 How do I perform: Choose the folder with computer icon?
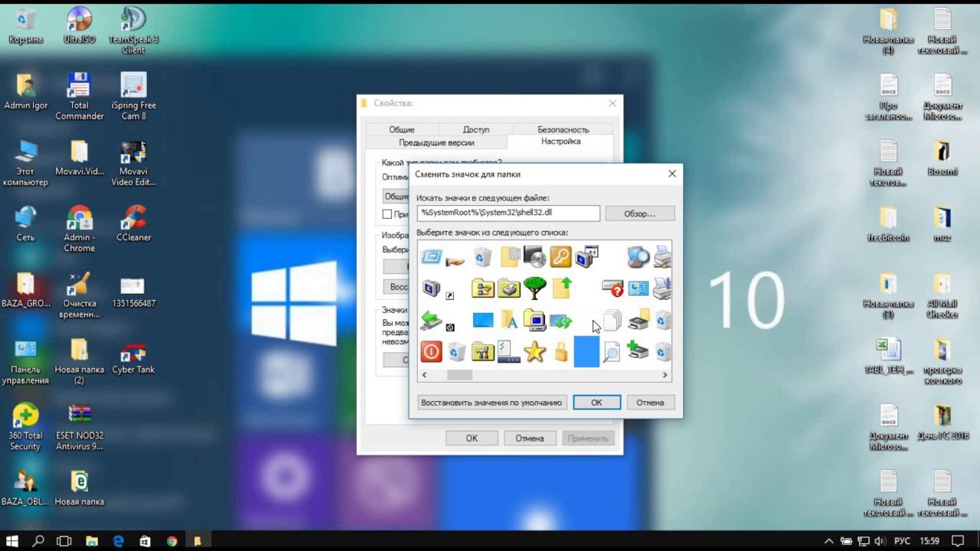point(534,320)
